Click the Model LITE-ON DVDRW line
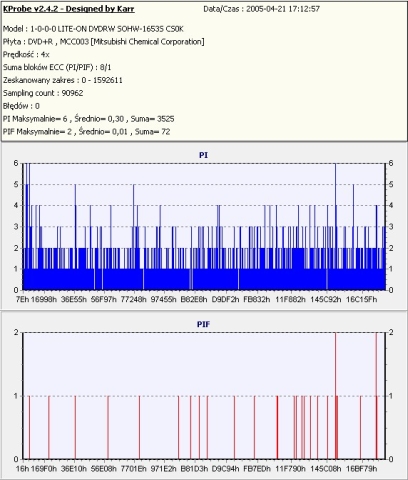Screen dimensions: 408x480 pyautogui.click(x=93, y=29)
